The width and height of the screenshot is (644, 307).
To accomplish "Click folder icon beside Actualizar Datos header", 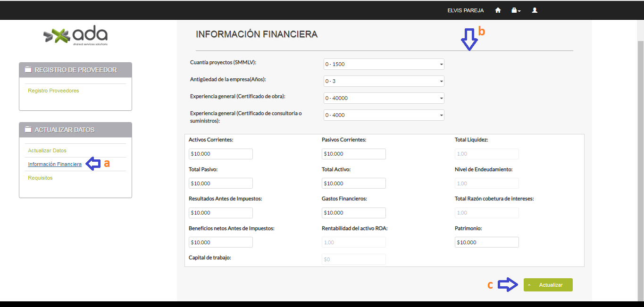I will [28, 130].
